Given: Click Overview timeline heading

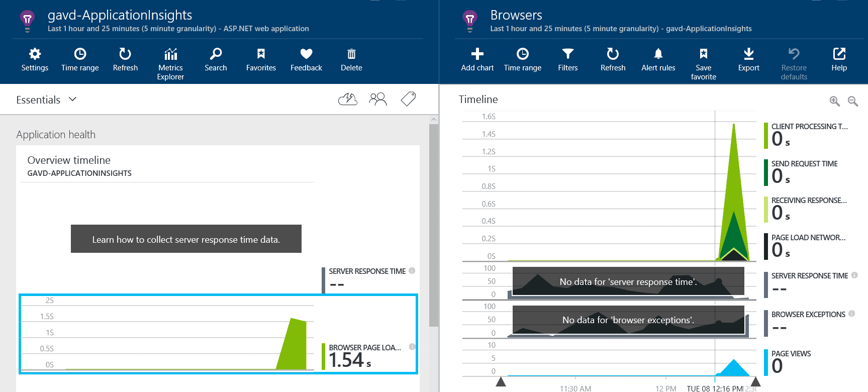Looking at the screenshot, I should 69,160.
